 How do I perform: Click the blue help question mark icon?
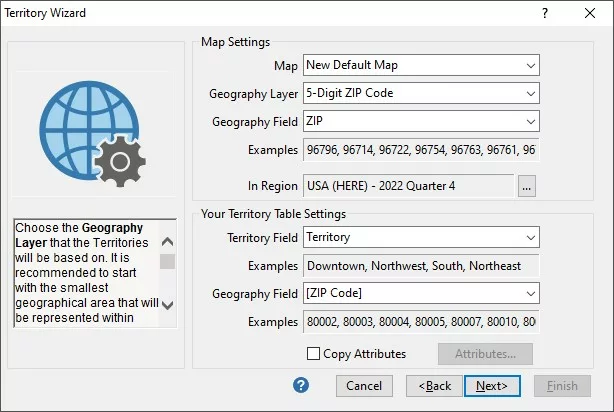click(301, 385)
